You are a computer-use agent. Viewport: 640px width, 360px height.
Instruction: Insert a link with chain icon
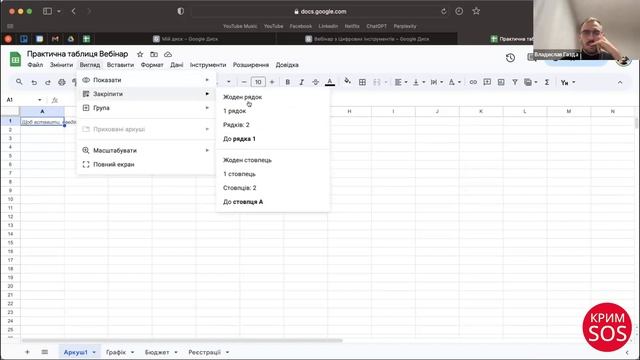(473, 82)
